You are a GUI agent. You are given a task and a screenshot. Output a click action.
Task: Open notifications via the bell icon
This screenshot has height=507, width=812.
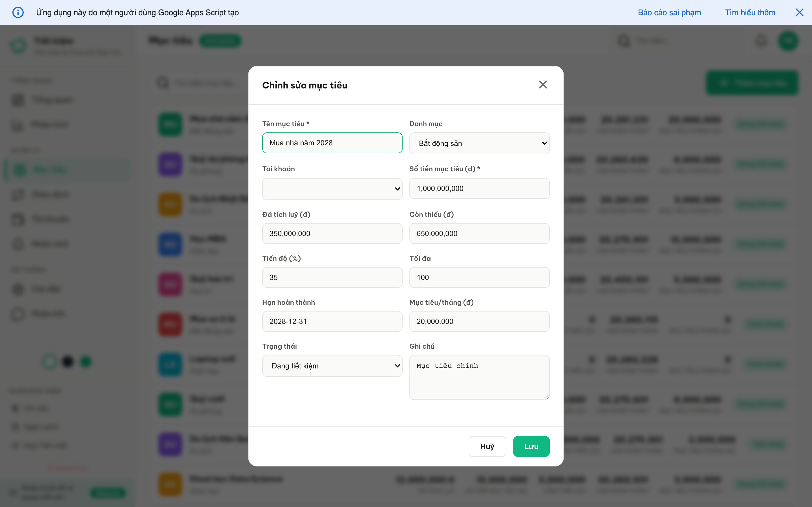761,41
